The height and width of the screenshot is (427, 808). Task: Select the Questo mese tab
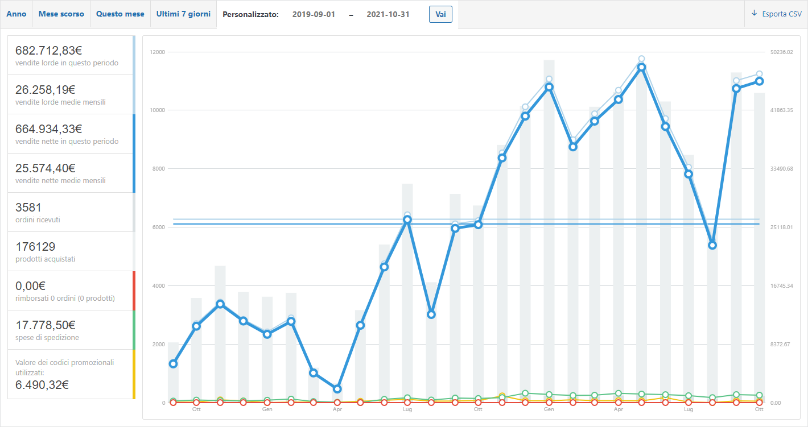point(120,14)
